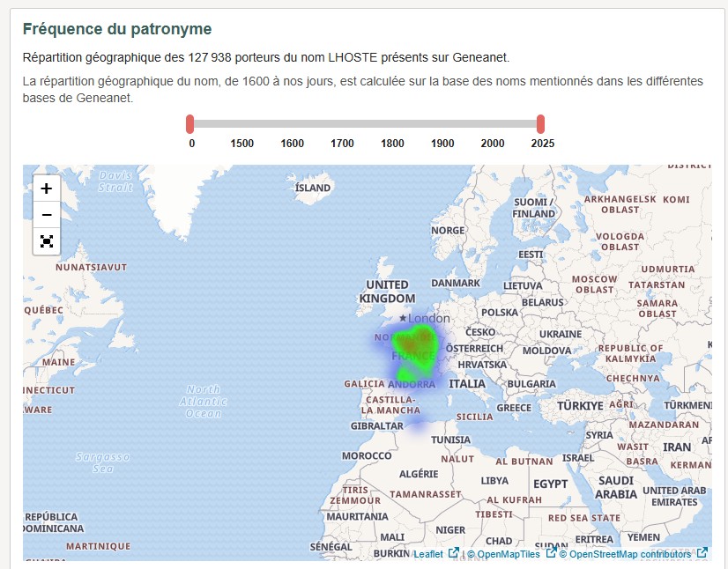Click the right slider handle at 2025
This screenshot has width=728, height=569.
[539, 123]
